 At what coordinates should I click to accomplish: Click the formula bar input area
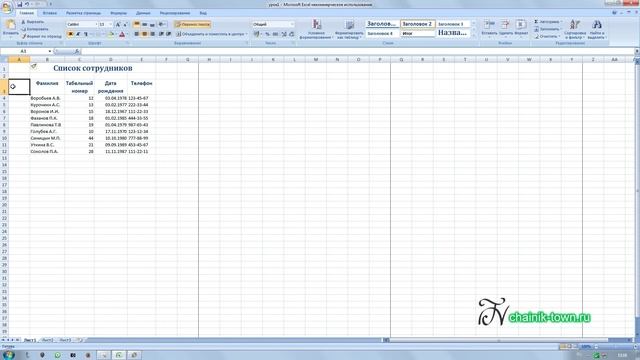click(359, 51)
